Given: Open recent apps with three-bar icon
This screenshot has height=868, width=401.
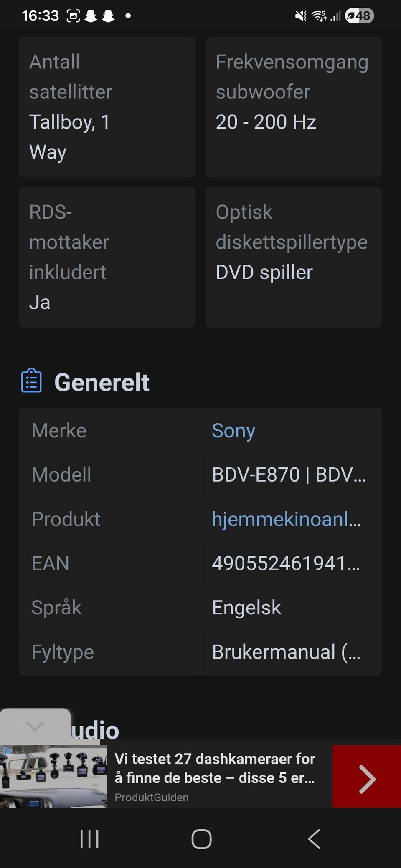Looking at the screenshot, I should click(x=89, y=839).
